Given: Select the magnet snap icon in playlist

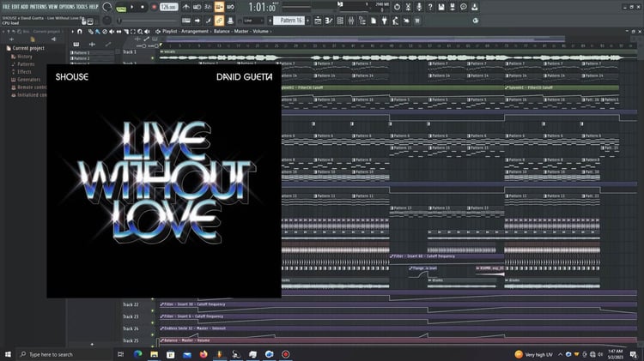Looking at the screenshot, I should pos(80,32).
